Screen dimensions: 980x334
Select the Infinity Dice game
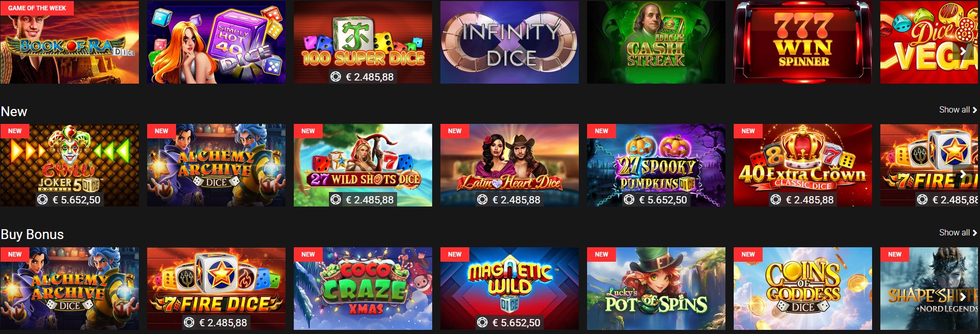(510, 42)
